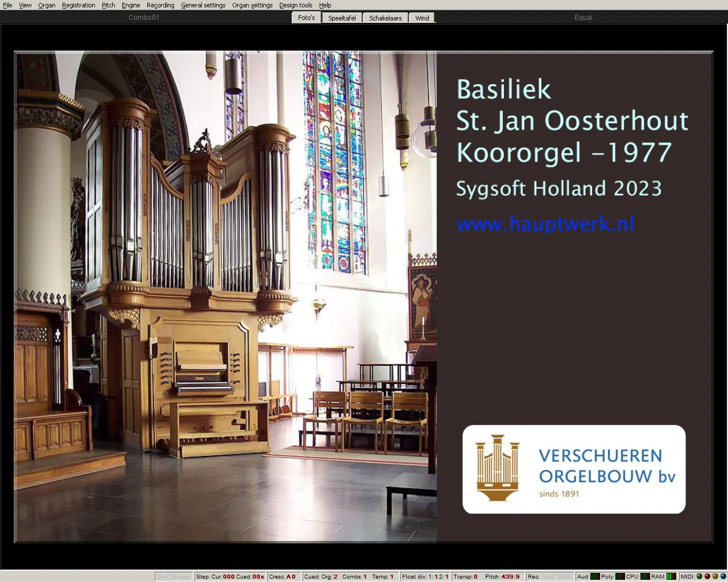The width and height of the screenshot is (728, 582).
Task: Open the www.hauptwerk.nl link
Action: pos(545,224)
